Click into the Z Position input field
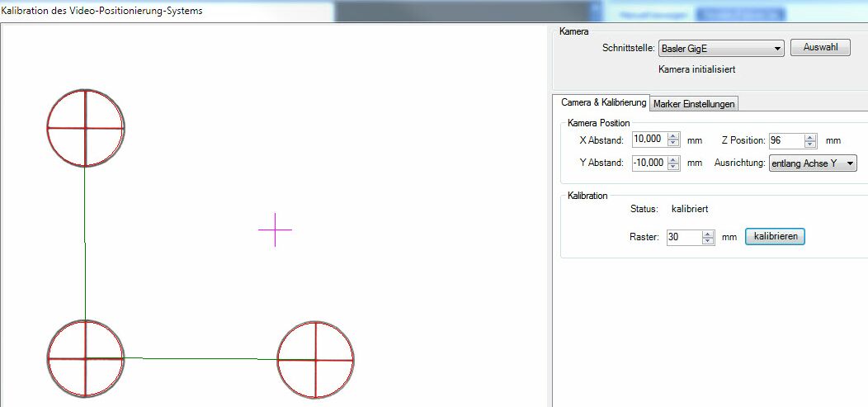 [785, 140]
